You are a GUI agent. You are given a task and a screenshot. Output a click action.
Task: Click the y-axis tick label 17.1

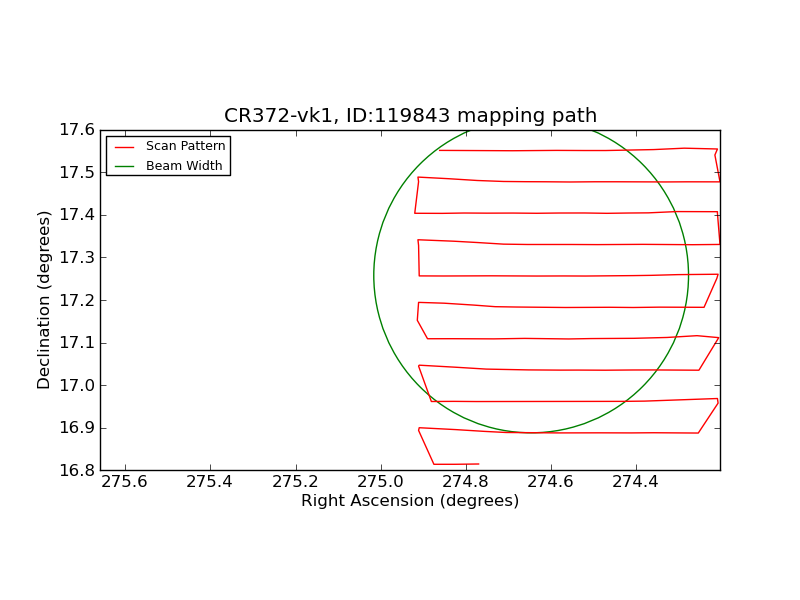[77, 343]
